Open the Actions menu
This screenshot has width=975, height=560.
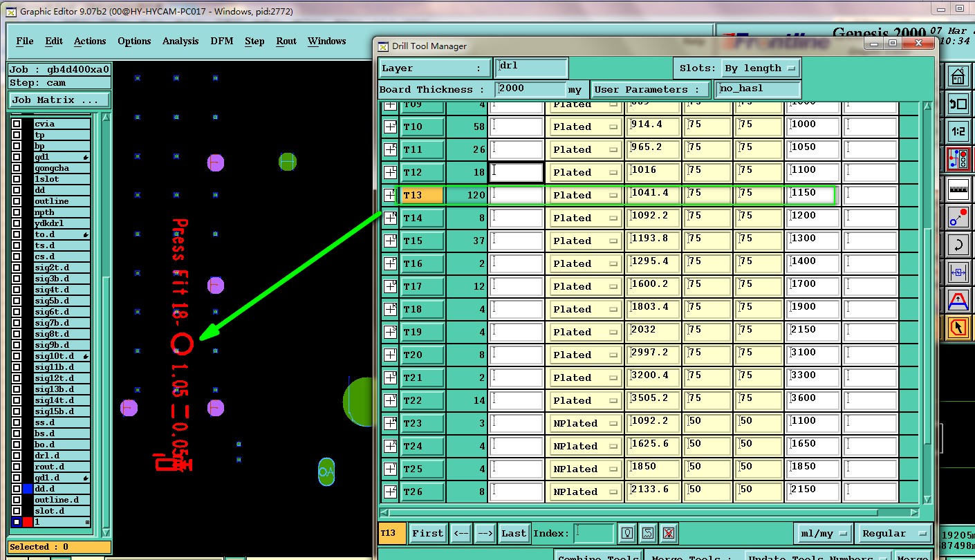[90, 41]
